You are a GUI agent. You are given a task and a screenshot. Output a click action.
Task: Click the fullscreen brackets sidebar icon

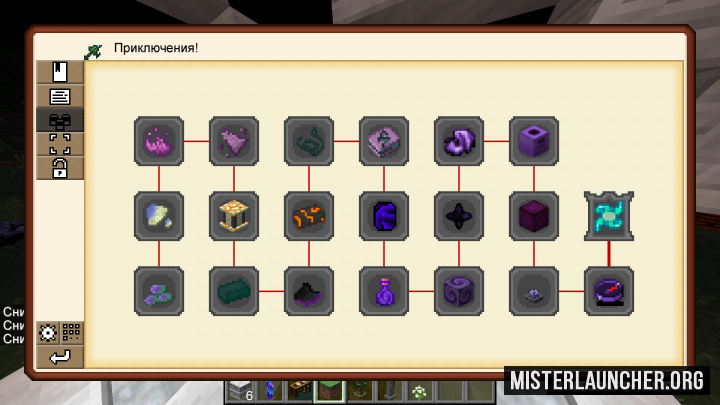tap(60, 144)
